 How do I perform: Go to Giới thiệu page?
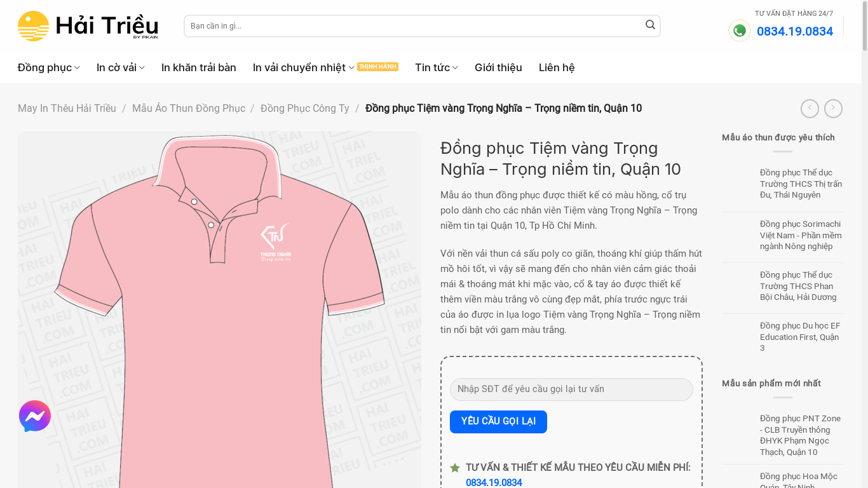click(x=498, y=67)
